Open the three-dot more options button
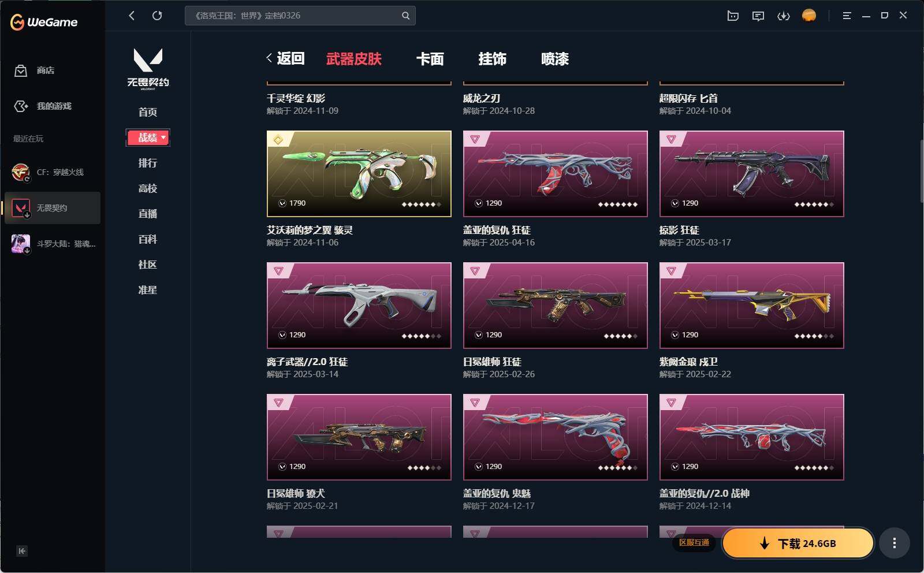 tap(895, 543)
